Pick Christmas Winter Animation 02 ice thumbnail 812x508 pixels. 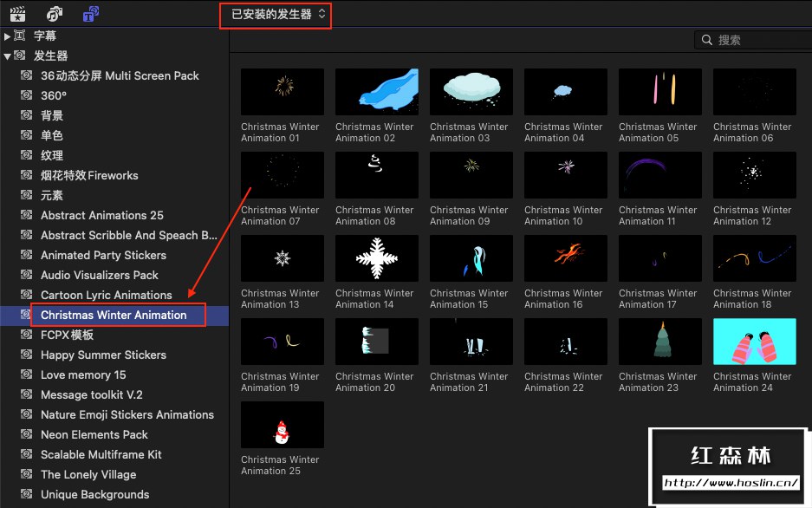376,92
